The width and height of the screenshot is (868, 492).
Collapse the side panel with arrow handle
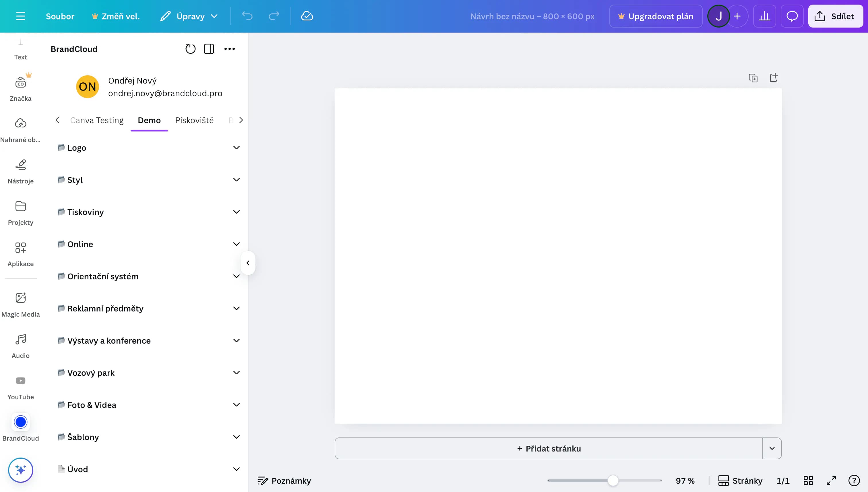[x=248, y=263]
